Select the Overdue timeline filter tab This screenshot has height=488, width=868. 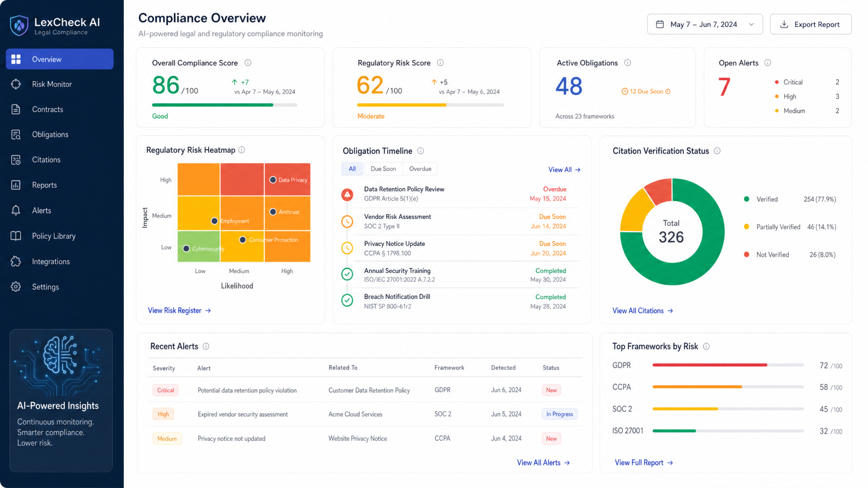coord(420,169)
